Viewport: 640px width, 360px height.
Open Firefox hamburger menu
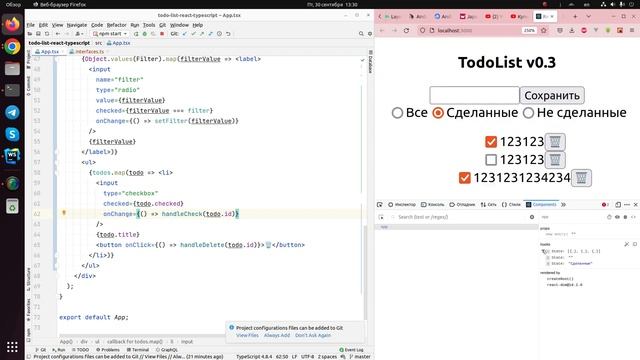tap(632, 31)
